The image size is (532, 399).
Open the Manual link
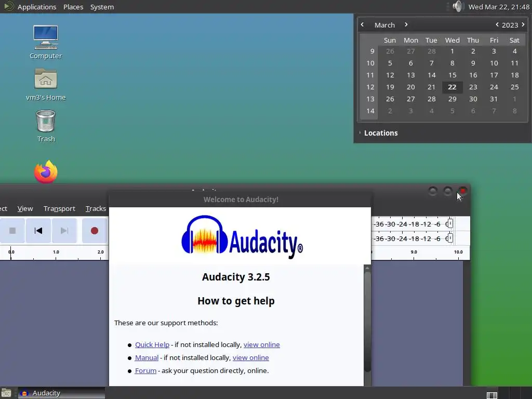point(147,357)
